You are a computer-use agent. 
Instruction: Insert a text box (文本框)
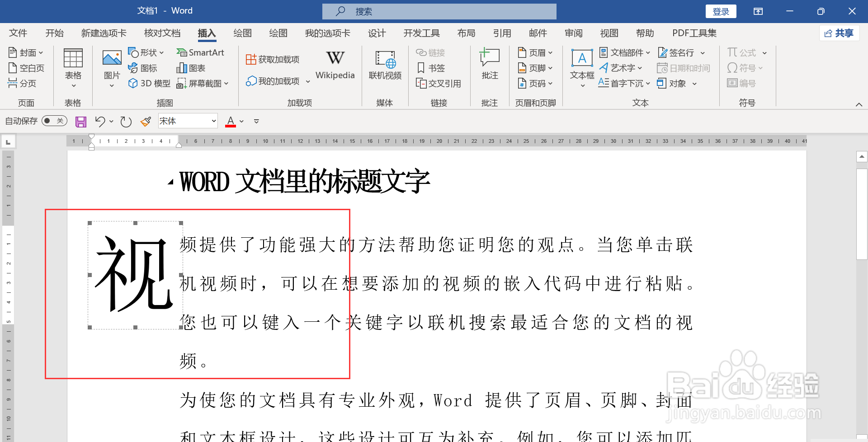coord(582,68)
